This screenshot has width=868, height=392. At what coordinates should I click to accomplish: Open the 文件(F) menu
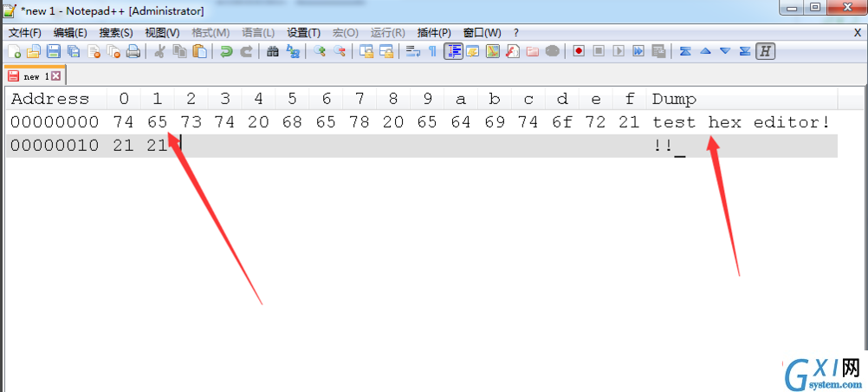coord(25,33)
